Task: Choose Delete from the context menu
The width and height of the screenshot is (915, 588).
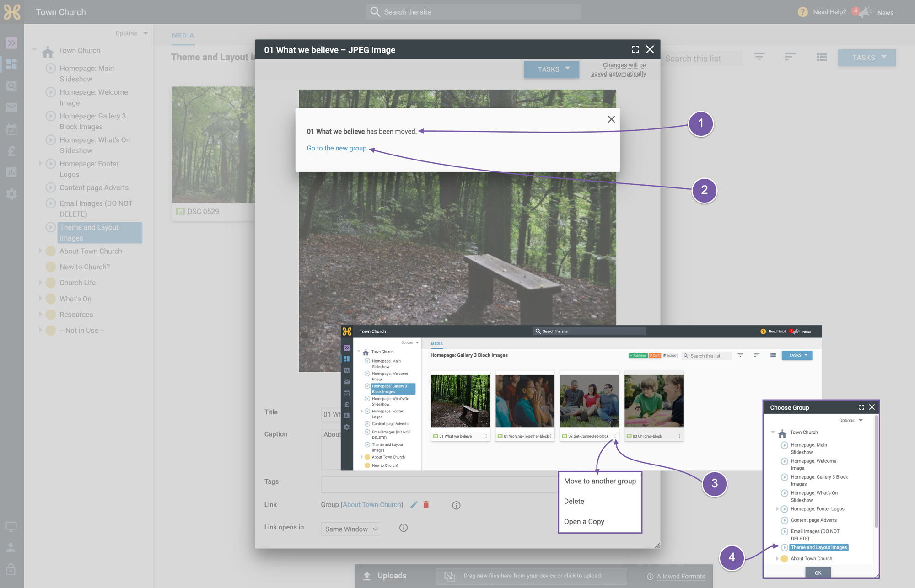Action: [574, 501]
